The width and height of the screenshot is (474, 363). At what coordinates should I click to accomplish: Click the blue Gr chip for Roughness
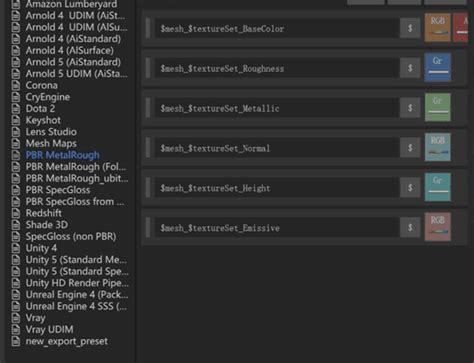[x=437, y=67]
